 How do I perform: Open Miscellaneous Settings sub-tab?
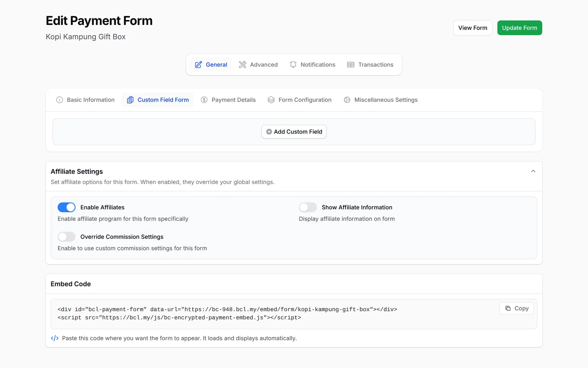point(381,100)
